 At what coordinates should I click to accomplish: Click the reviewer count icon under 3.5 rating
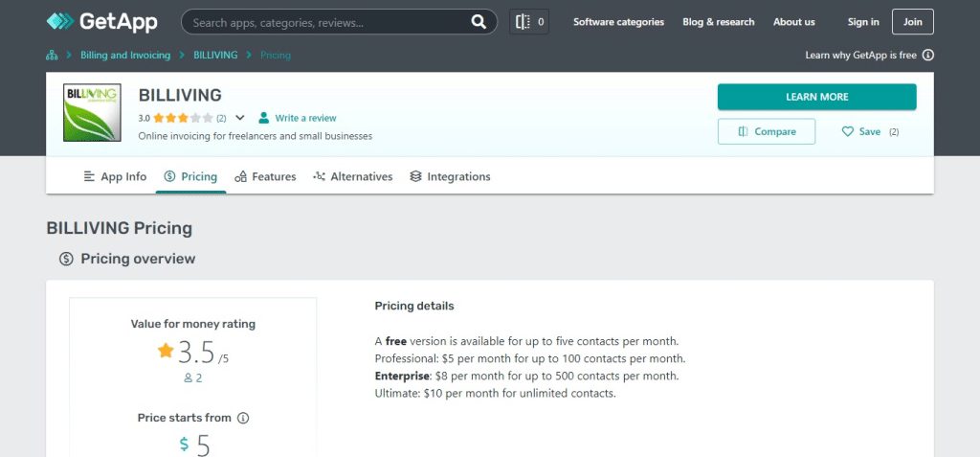pos(189,378)
